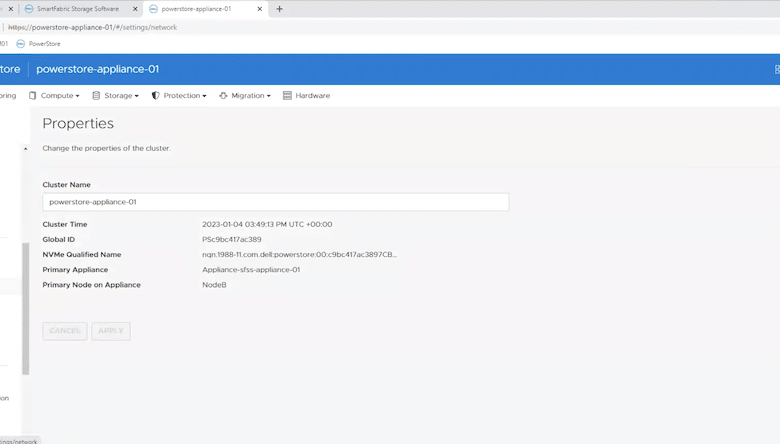Click the Properties heading
Viewport: 780px width, 444px height.
coord(78,123)
